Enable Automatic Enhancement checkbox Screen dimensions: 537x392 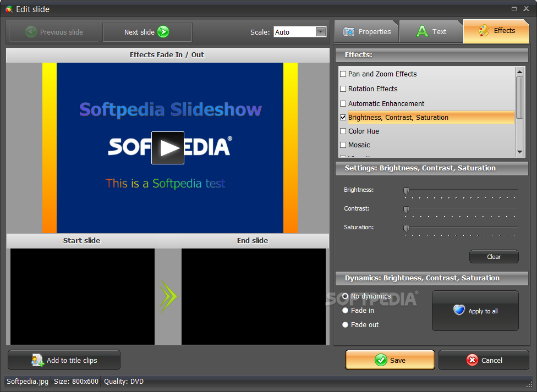(x=343, y=103)
